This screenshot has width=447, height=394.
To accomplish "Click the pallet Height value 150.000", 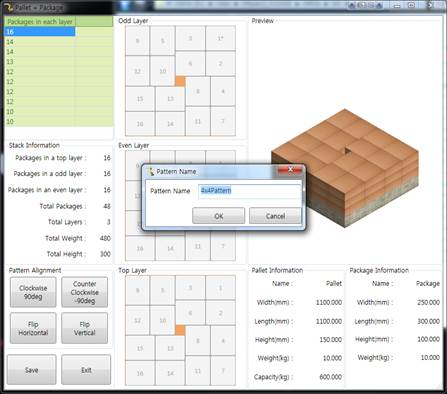I will 331,339.
